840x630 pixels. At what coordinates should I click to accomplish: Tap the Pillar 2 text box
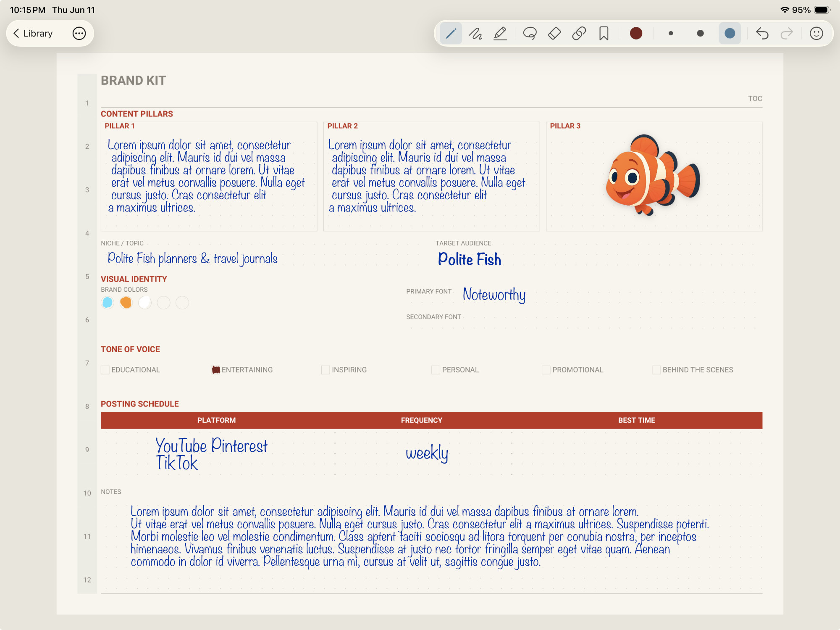(431, 177)
